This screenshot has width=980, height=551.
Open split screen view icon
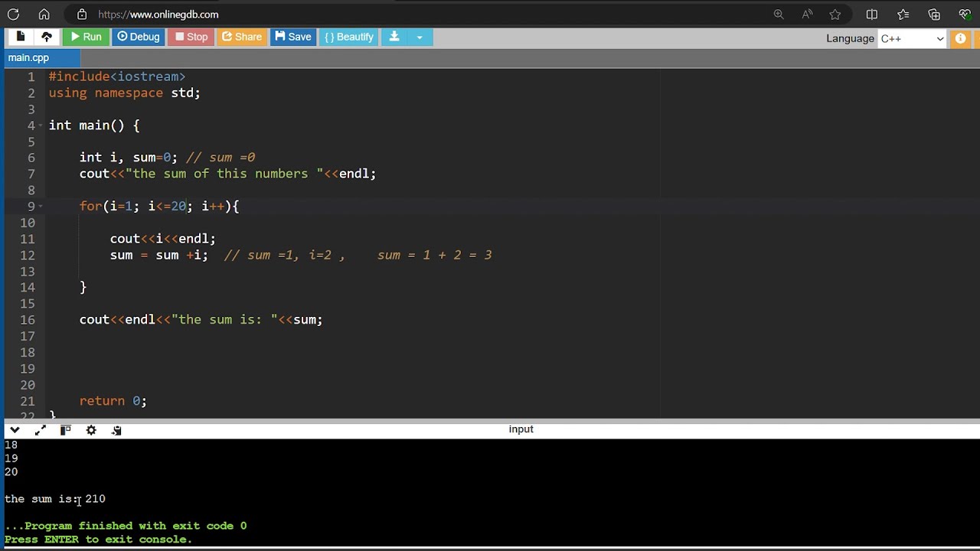click(872, 15)
